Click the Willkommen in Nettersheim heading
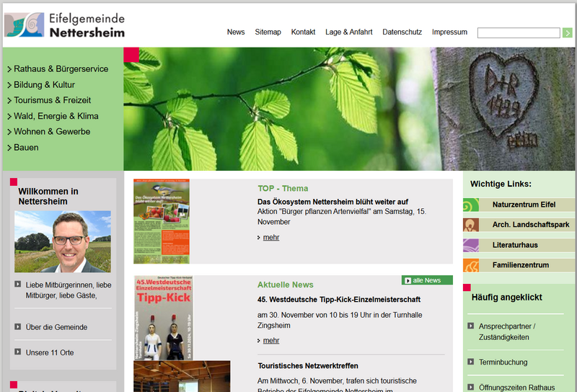The height and width of the screenshot is (392, 577). pos(48,197)
